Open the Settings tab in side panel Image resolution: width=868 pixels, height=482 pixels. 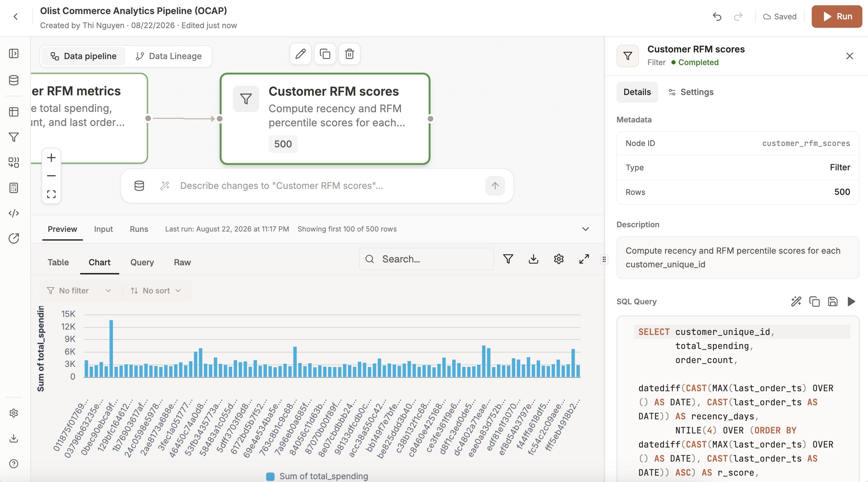tap(691, 92)
